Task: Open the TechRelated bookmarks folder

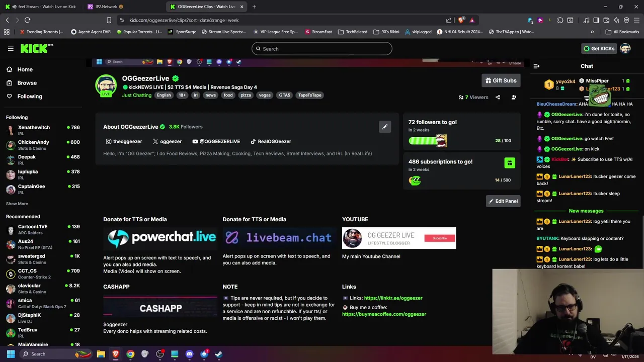Action: (x=353, y=32)
